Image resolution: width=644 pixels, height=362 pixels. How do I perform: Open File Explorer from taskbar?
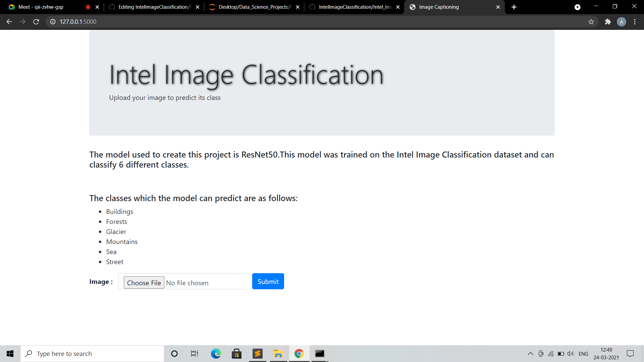[278, 354]
